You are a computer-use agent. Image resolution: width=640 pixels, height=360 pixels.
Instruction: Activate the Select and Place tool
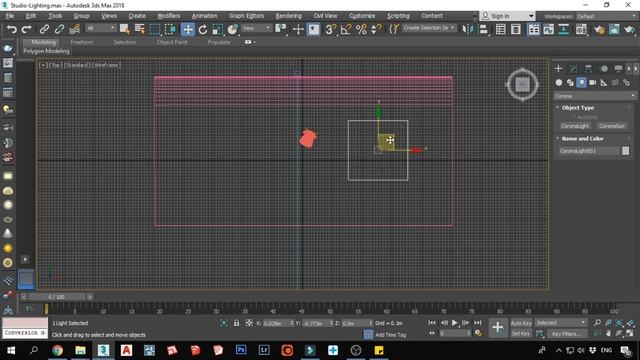point(233,29)
